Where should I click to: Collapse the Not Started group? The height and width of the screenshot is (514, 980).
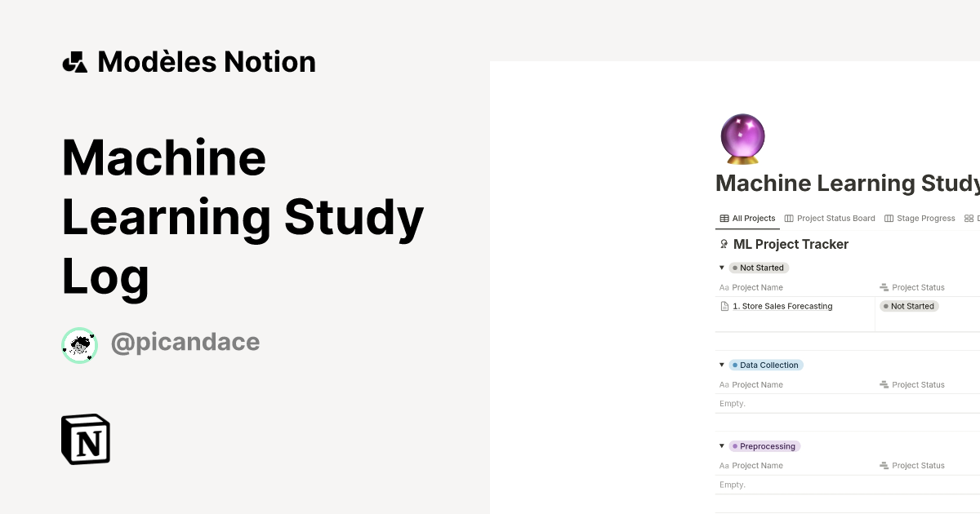click(x=722, y=268)
